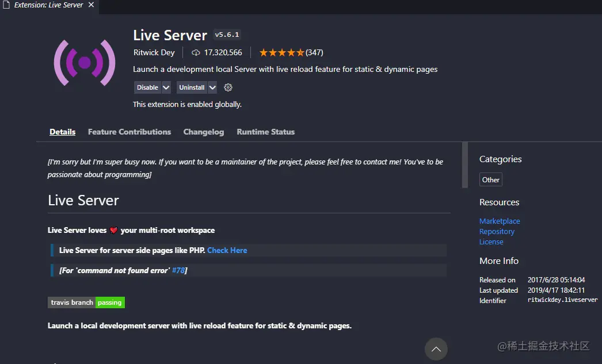Viewport: 602px width, 364px height.
Task: Follow the Check Here link
Action: [x=227, y=250]
